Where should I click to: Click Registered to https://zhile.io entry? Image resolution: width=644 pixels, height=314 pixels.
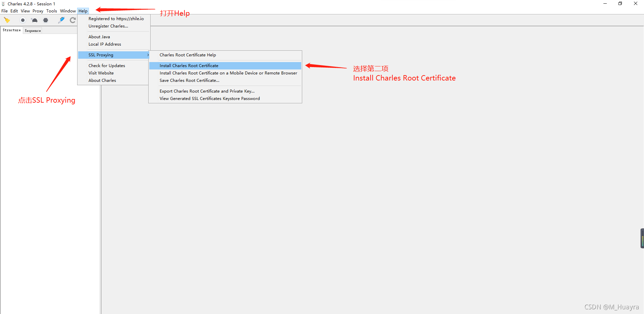114,19
